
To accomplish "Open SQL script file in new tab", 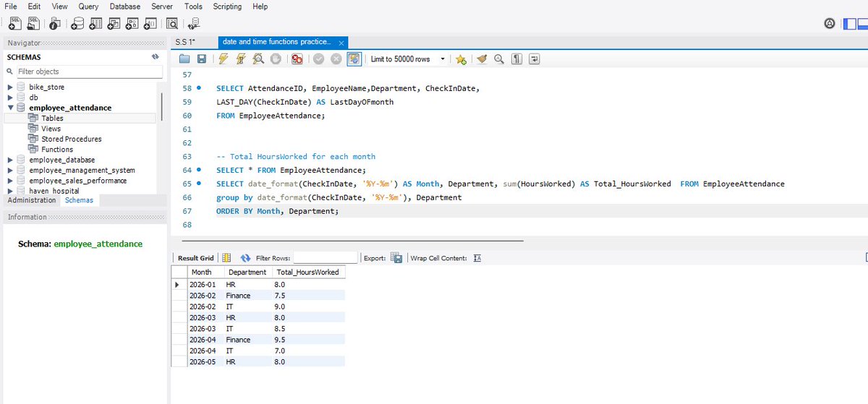I will 33,23.
